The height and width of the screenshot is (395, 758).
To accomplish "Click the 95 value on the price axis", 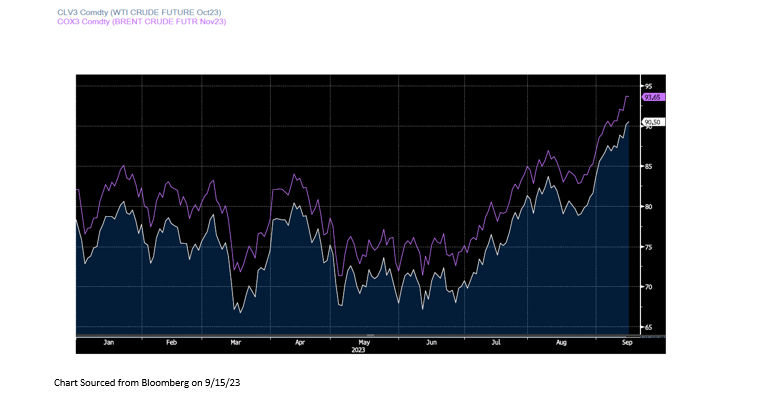I will (648, 86).
